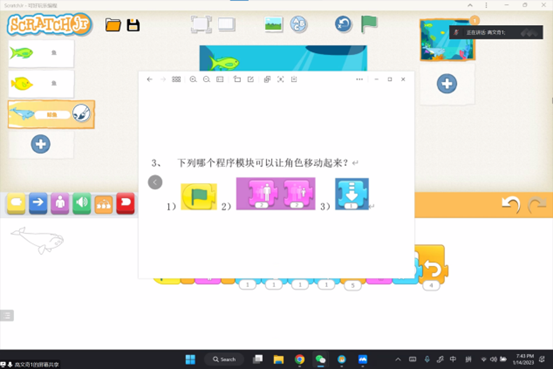Zoom in within the image viewer toolbar
Screen dimensions: 553x369
coord(193,79)
